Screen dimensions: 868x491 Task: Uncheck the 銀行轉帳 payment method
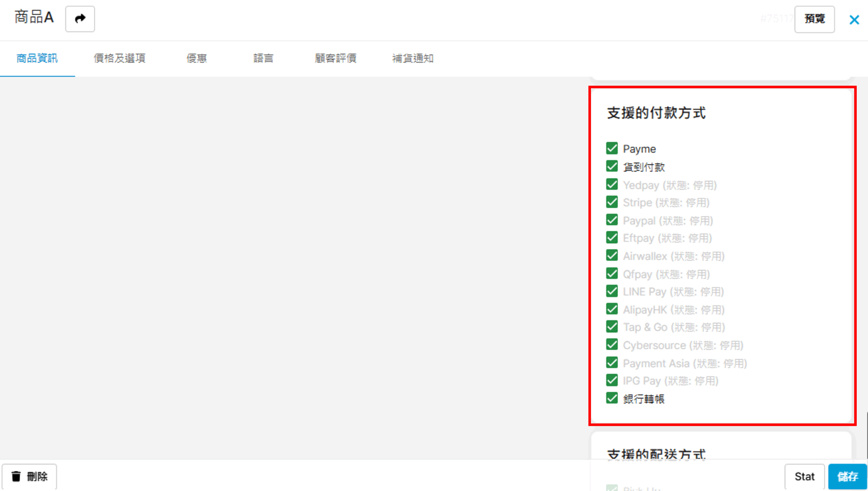pyautogui.click(x=612, y=398)
